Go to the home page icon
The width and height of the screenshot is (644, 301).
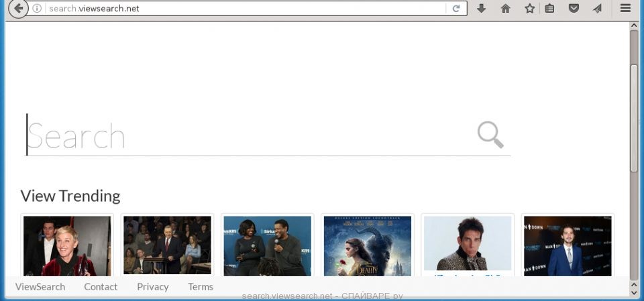pos(505,9)
